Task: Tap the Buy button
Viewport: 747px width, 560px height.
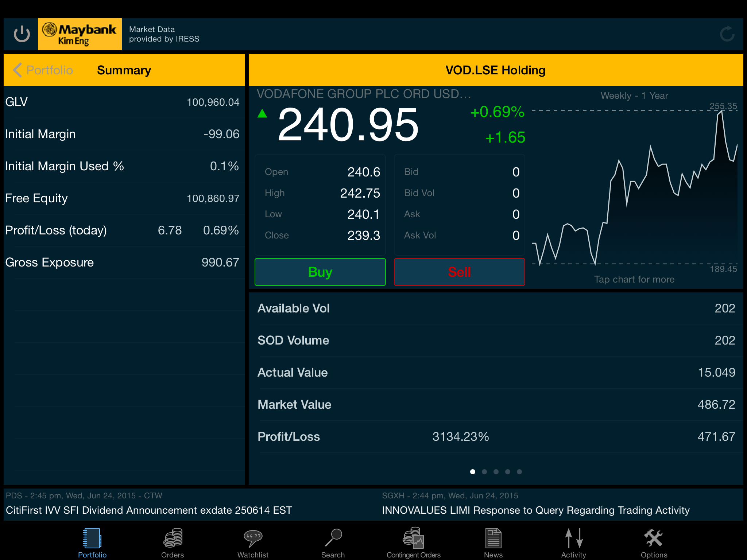Action: tap(320, 272)
